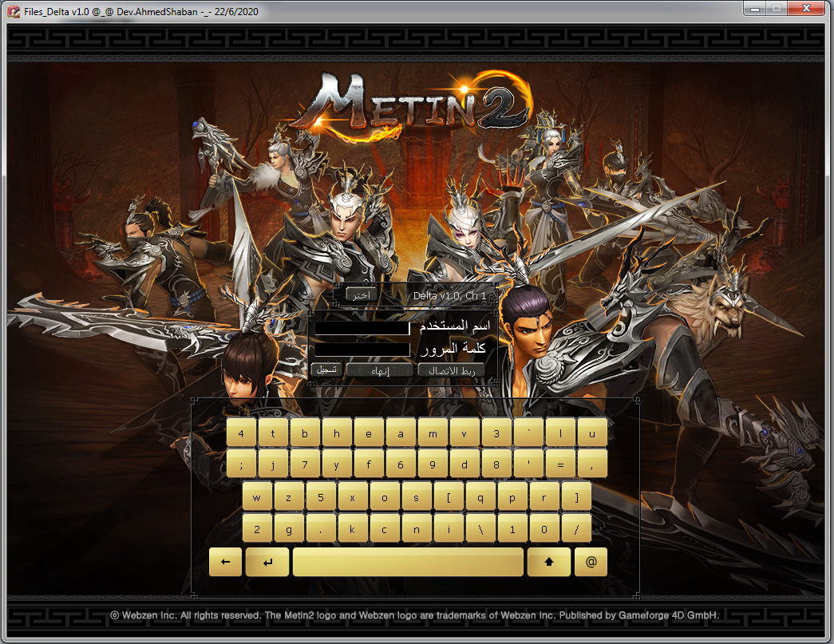Tap the period (.) key
Screen dimensions: 834x644
pos(321,529)
